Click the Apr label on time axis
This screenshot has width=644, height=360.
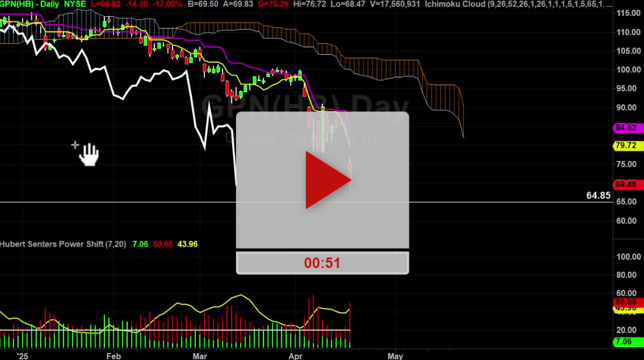point(295,356)
